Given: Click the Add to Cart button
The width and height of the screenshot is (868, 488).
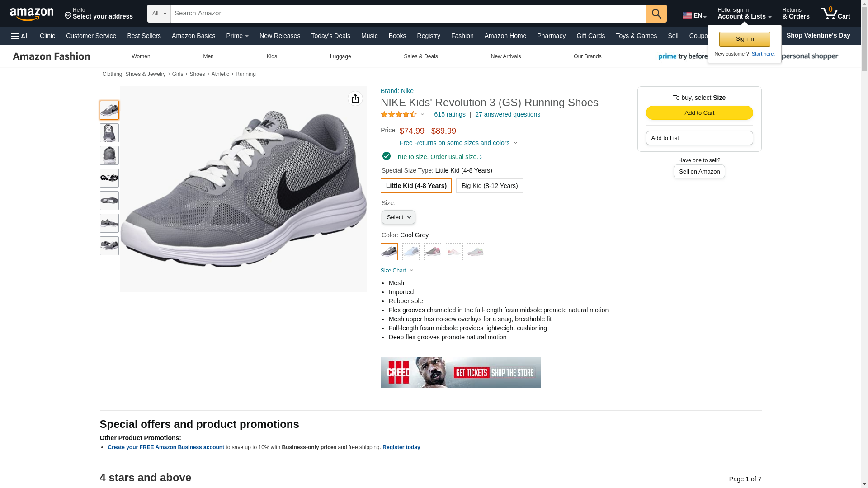Looking at the screenshot, I should coord(699,113).
